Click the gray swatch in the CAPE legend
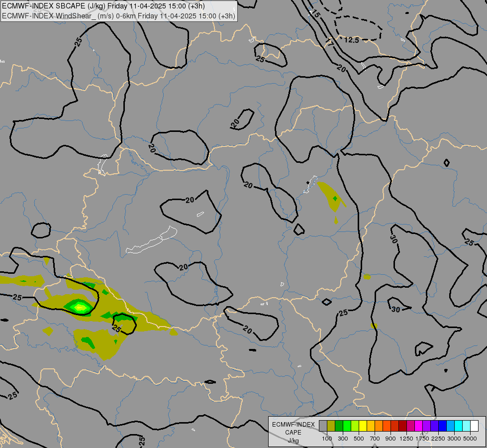 323,426
